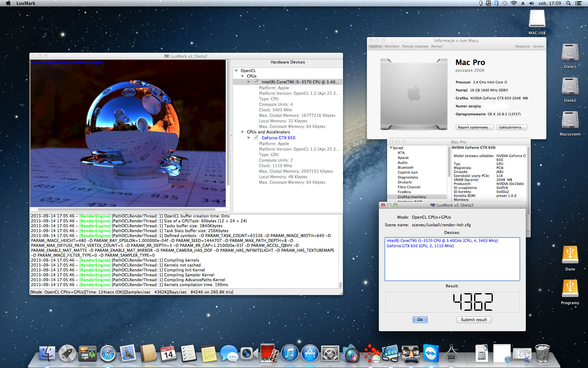Click the volume icon in the menu bar
The height and width of the screenshot is (368, 588).
531,3
